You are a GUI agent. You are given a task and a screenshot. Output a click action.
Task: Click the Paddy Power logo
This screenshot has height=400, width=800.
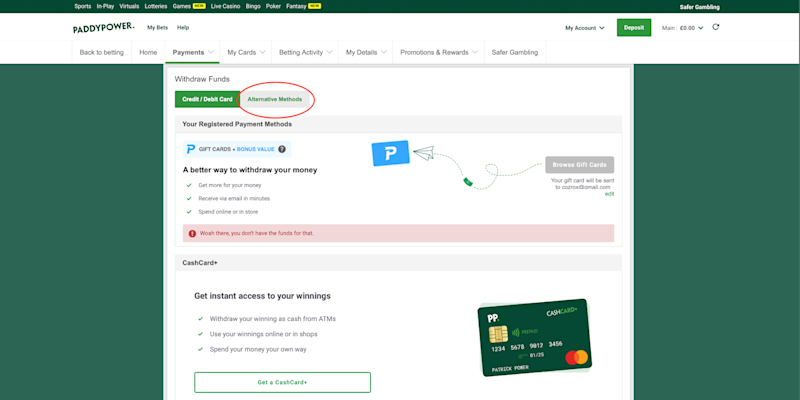pos(104,28)
